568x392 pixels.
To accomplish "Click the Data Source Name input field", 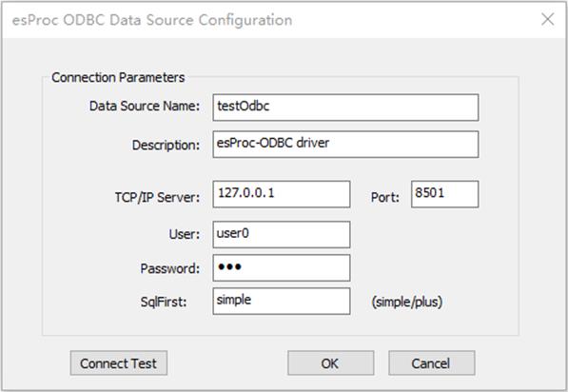I will click(345, 108).
